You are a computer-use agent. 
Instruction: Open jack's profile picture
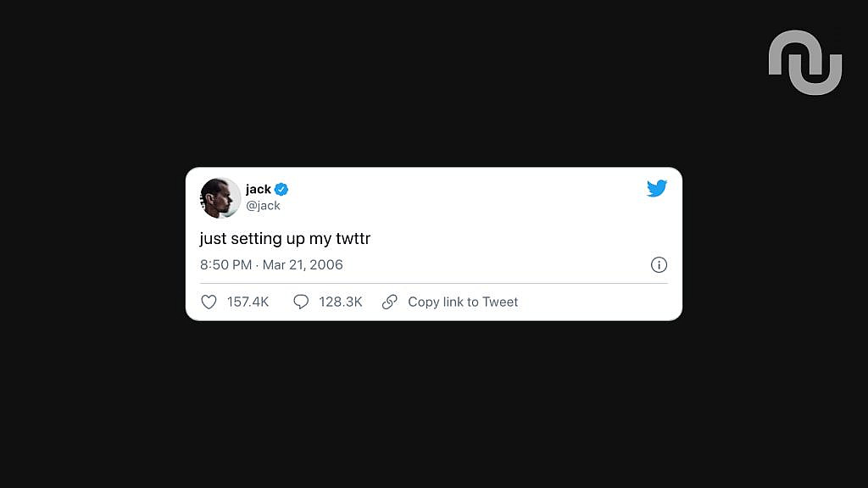pos(220,197)
